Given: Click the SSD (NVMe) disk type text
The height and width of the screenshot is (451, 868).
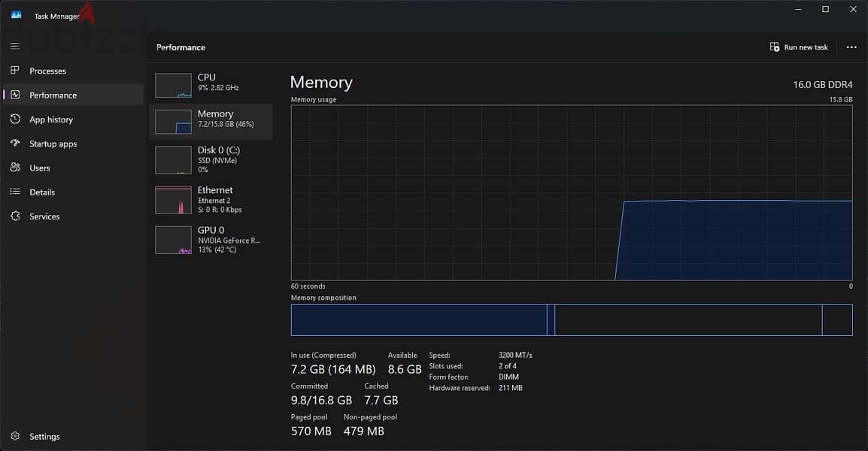Looking at the screenshot, I should click(x=217, y=160).
